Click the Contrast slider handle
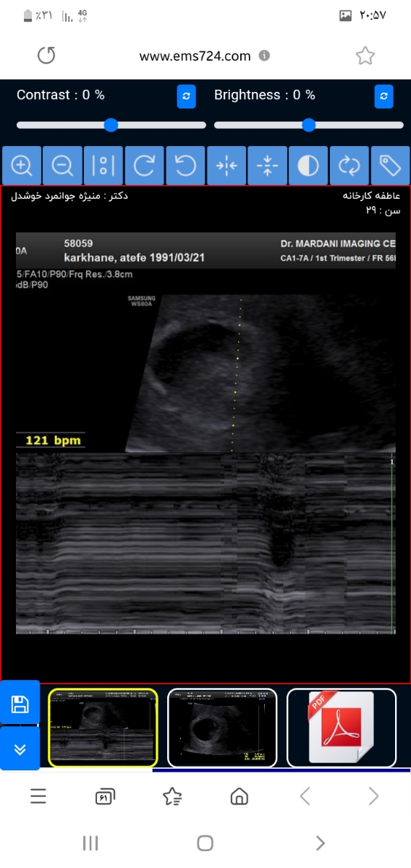The image size is (411, 868). point(111,125)
